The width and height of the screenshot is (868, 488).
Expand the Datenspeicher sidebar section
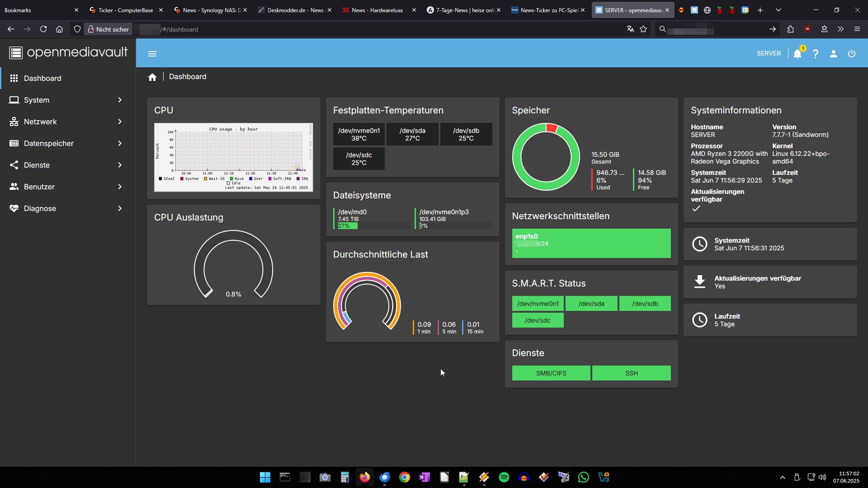coord(66,143)
